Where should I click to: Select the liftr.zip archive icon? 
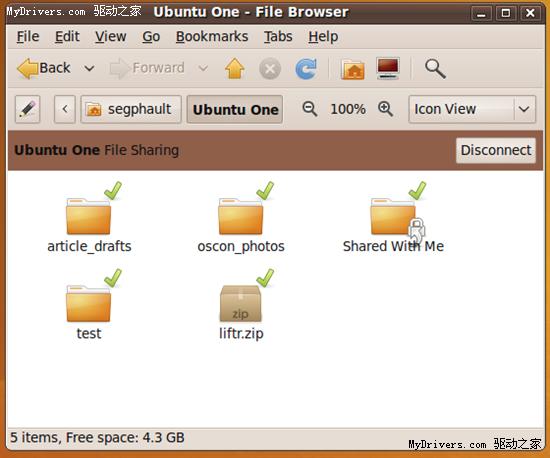(241, 304)
